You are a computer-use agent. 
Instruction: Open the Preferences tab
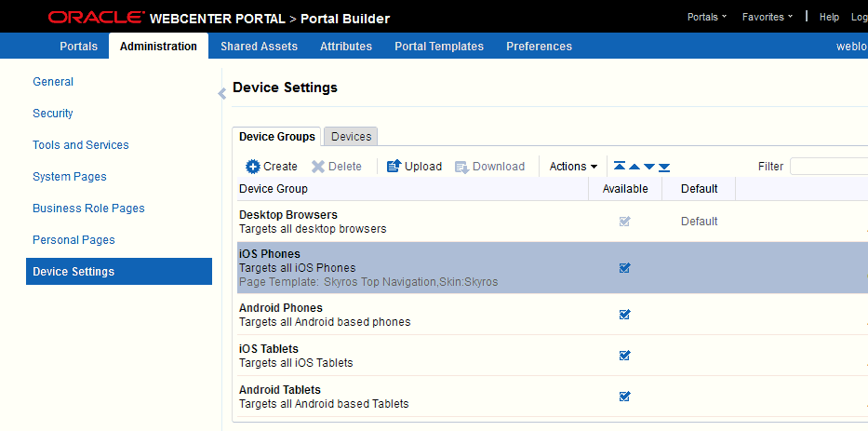(x=540, y=47)
